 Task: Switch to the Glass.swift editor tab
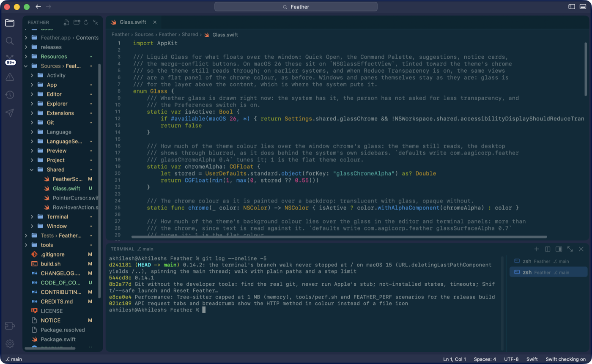coord(133,22)
